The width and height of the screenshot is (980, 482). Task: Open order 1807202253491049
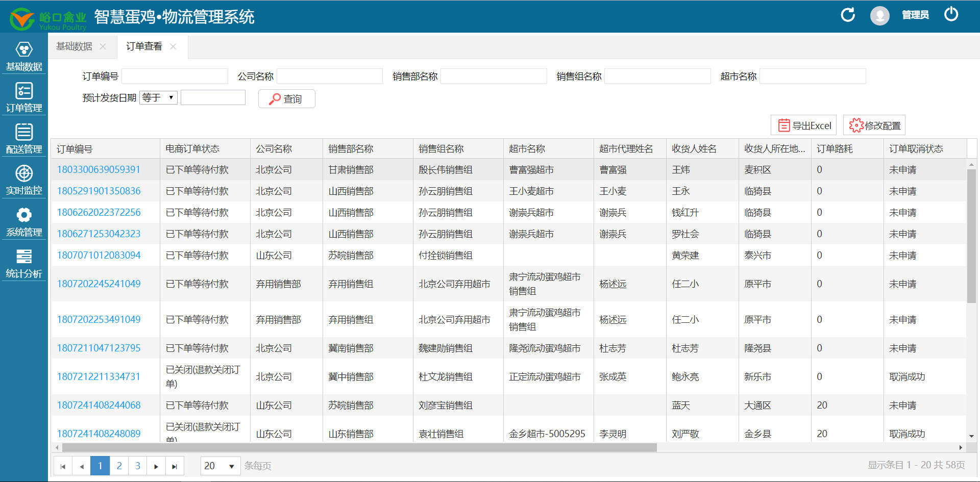99,320
